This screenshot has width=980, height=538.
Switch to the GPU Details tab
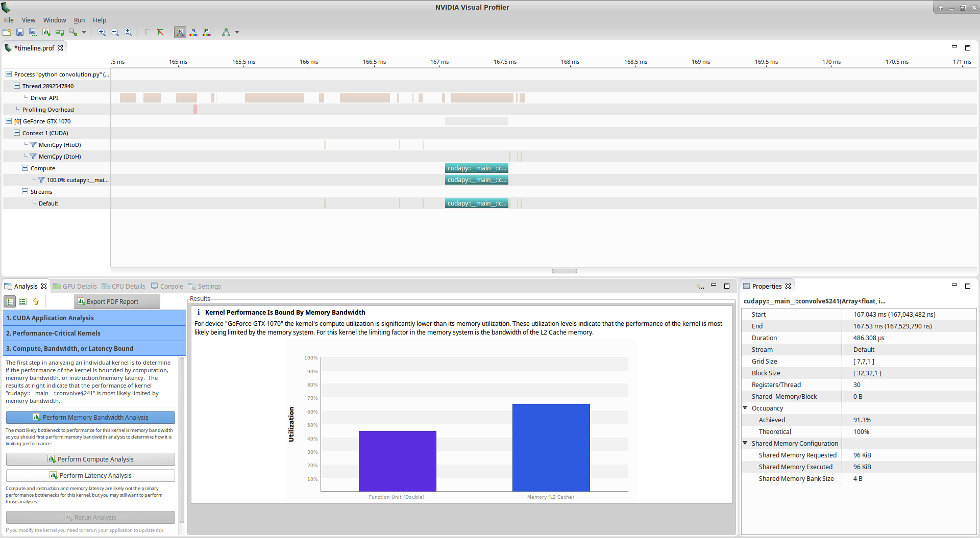[x=75, y=286]
